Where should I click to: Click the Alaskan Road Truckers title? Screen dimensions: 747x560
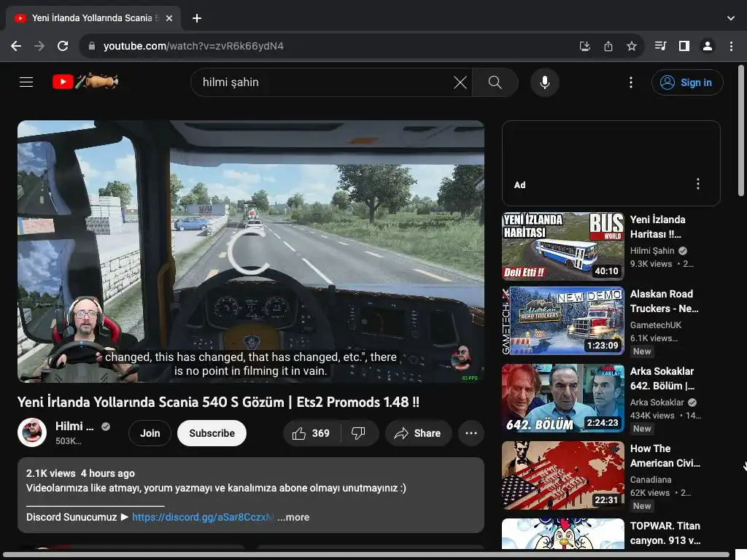664,301
